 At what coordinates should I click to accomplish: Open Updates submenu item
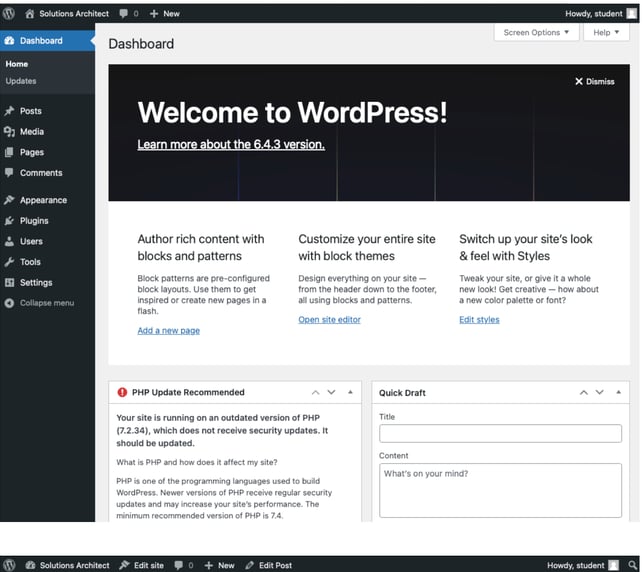pos(21,81)
